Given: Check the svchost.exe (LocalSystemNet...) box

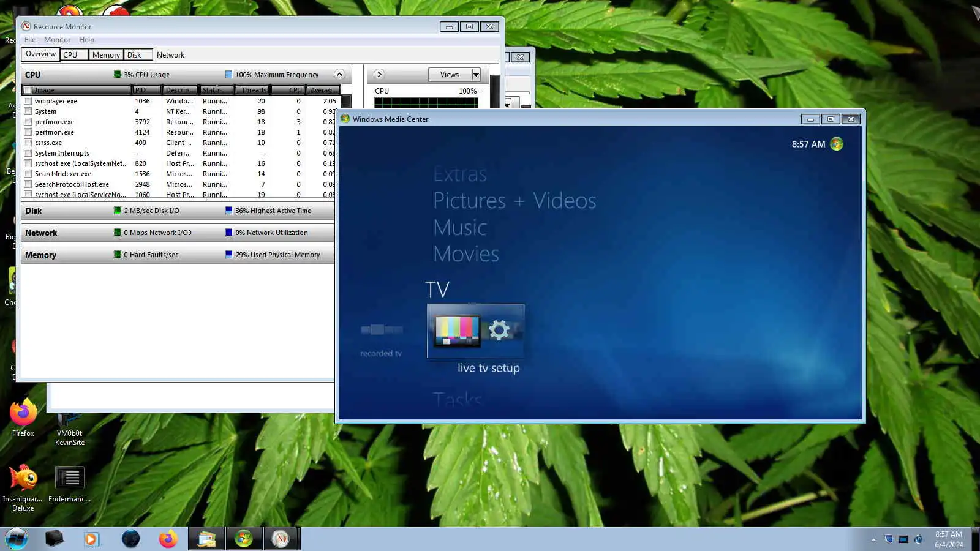Looking at the screenshot, I should (28, 163).
